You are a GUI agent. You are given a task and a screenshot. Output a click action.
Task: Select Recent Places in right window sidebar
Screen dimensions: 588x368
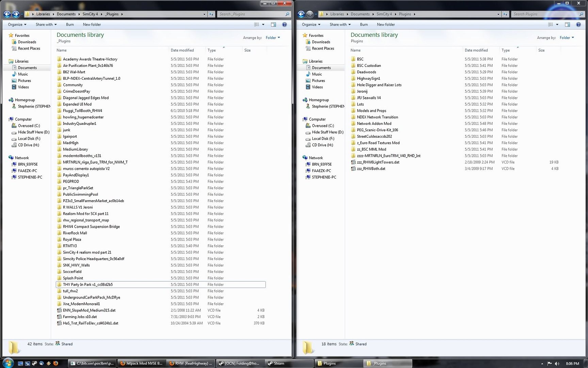pyautogui.click(x=323, y=48)
